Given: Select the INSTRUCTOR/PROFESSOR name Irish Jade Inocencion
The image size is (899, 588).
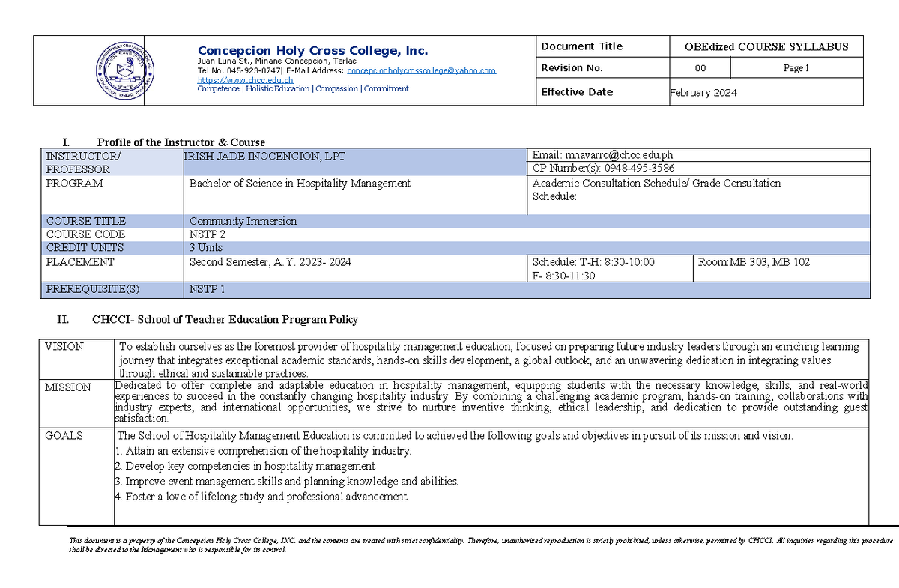Looking at the screenshot, I should click(262, 156).
